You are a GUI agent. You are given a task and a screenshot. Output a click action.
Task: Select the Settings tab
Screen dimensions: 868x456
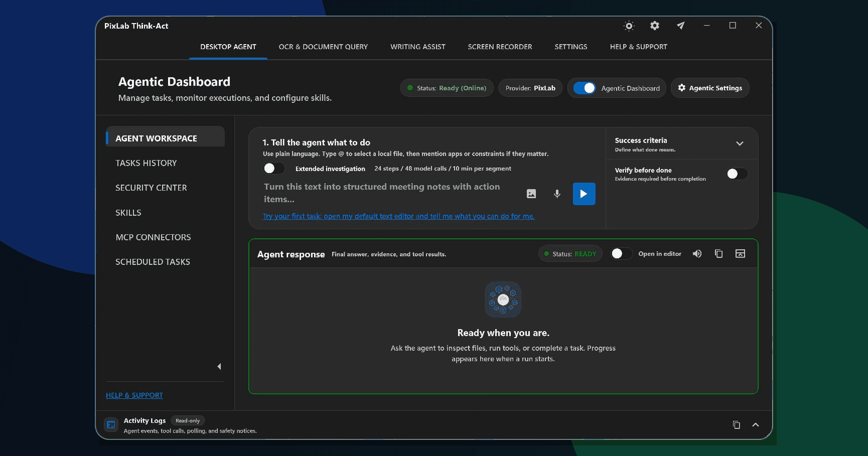tap(571, 47)
